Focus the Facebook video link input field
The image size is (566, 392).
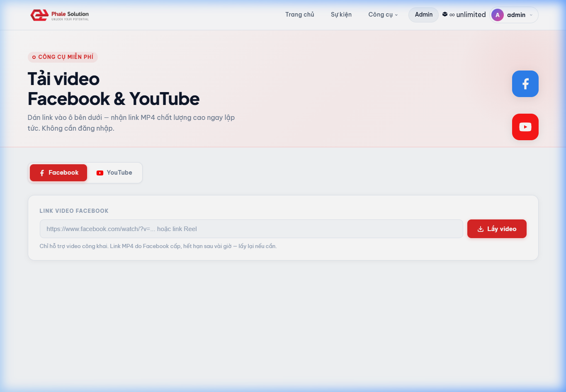[x=251, y=229]
